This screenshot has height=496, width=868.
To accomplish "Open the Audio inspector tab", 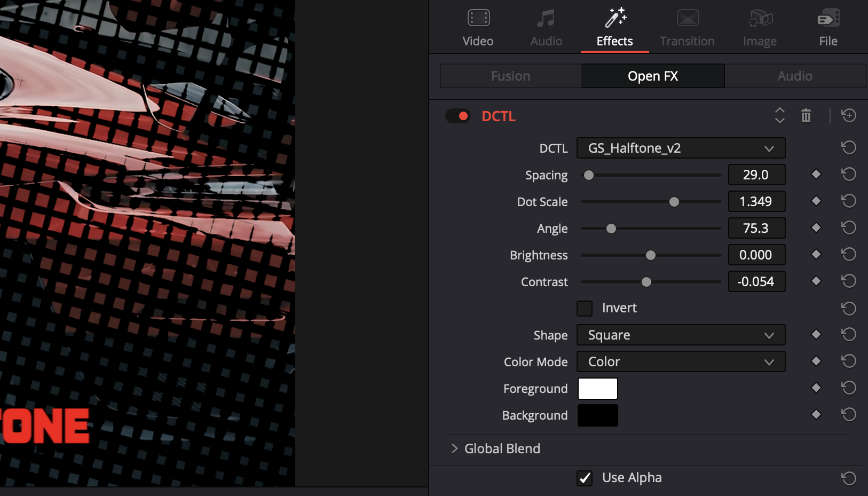I will pos(546,27).
